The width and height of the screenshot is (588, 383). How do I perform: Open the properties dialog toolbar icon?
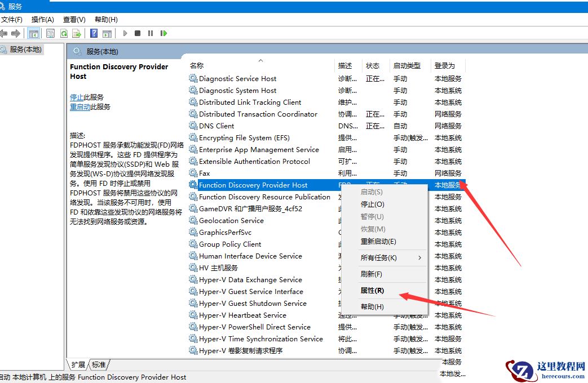50,33
